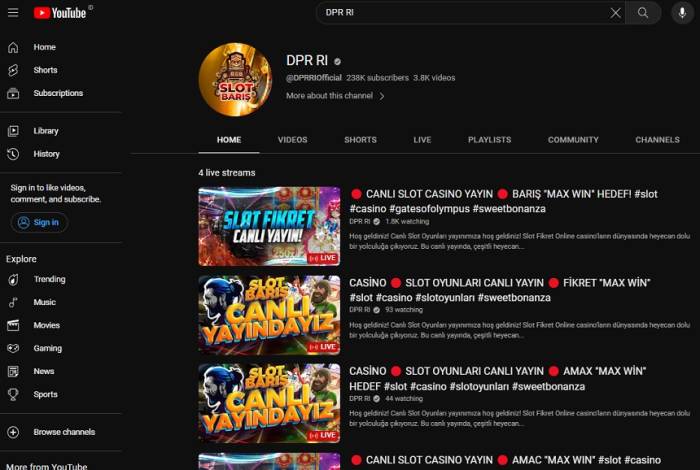Open title BARIŞ "MAX WIN" HEDEF stream
The width and height of the screenshot is (700, 470).
point(504,201)
